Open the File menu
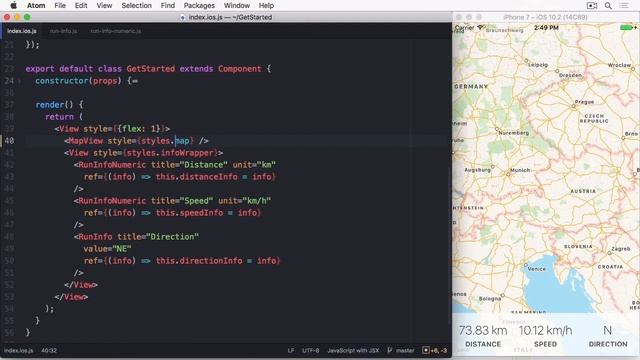Viewport: 640px width, 360px height. pyautogui.click(x=60, y=5)
